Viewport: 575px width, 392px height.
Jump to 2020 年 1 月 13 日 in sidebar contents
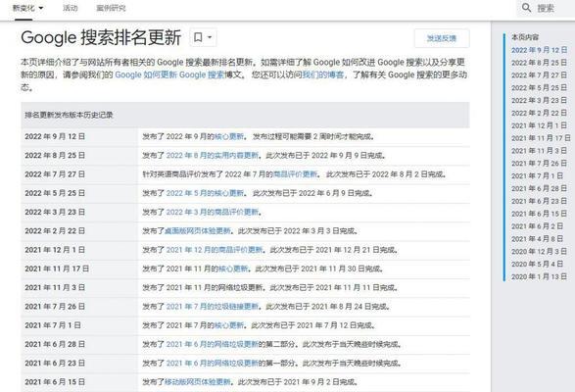coord(539,276)
